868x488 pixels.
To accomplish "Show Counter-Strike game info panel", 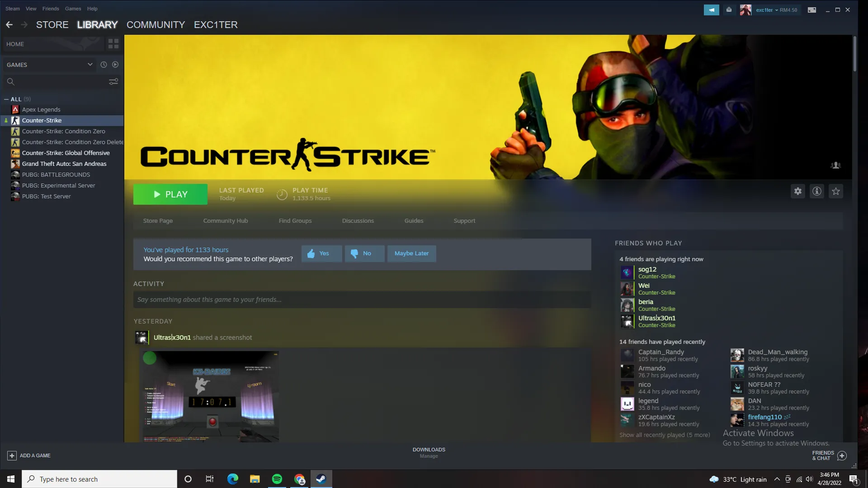I will pos(817,191).
